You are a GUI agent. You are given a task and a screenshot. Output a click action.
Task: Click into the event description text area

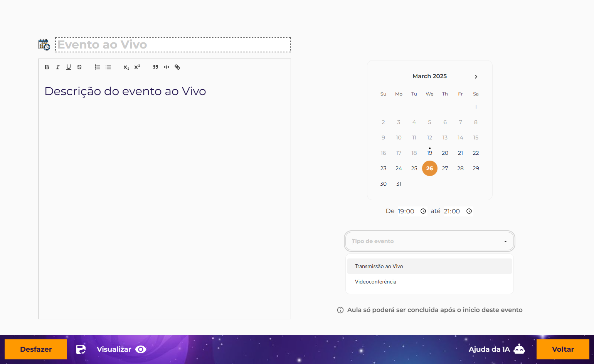(x=165, y=197)
